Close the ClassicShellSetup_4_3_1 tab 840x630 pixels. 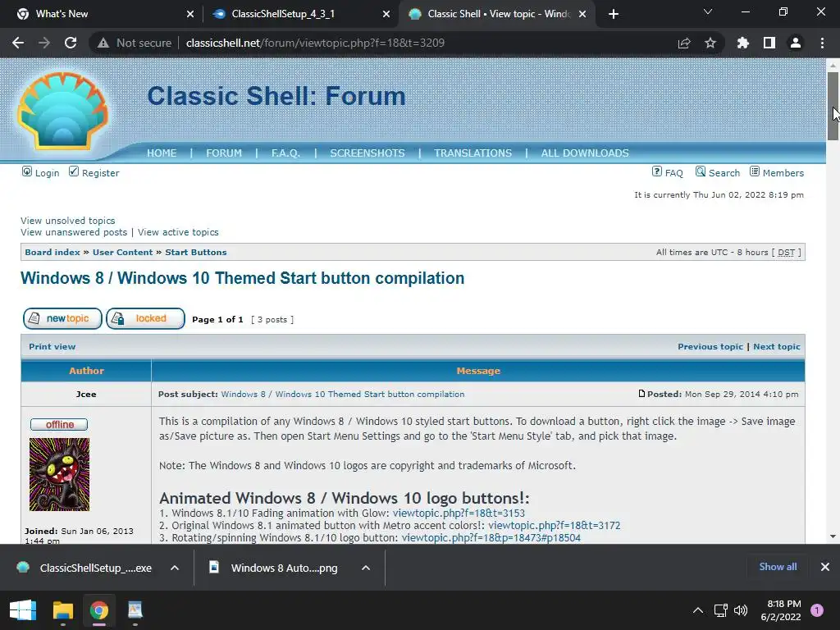pos(386,14)
